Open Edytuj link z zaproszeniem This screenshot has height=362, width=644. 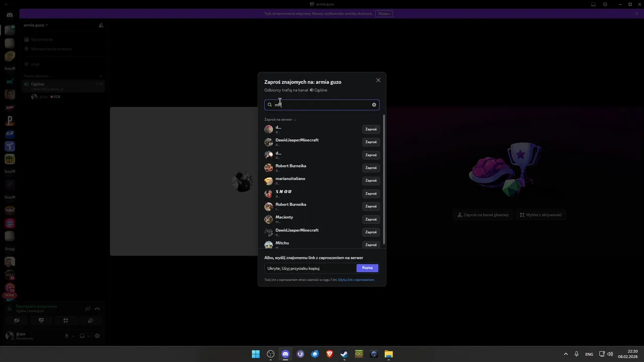point(356,280)
